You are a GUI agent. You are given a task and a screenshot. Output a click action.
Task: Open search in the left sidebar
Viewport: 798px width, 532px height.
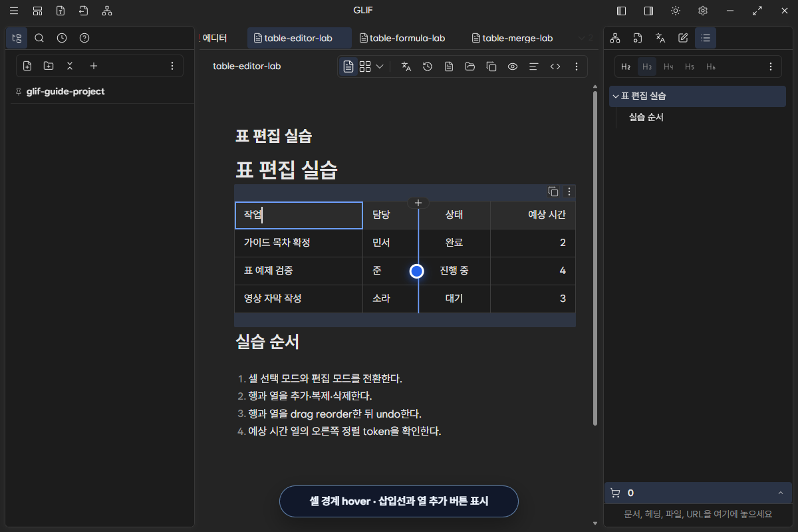click(x=39, y=38)
